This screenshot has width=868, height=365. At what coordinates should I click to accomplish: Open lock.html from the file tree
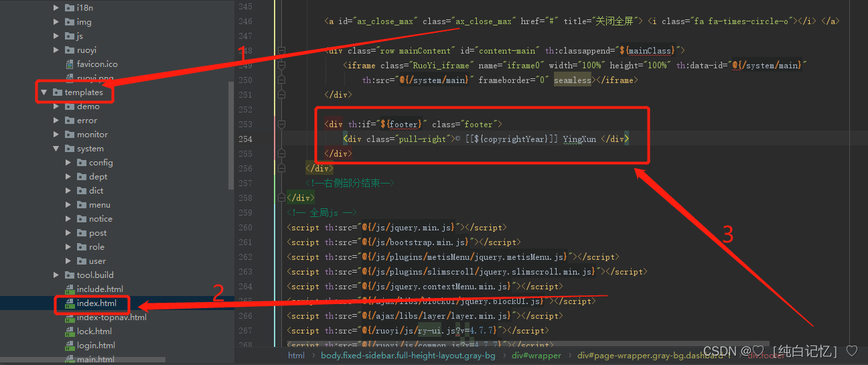tap(94, 332)
